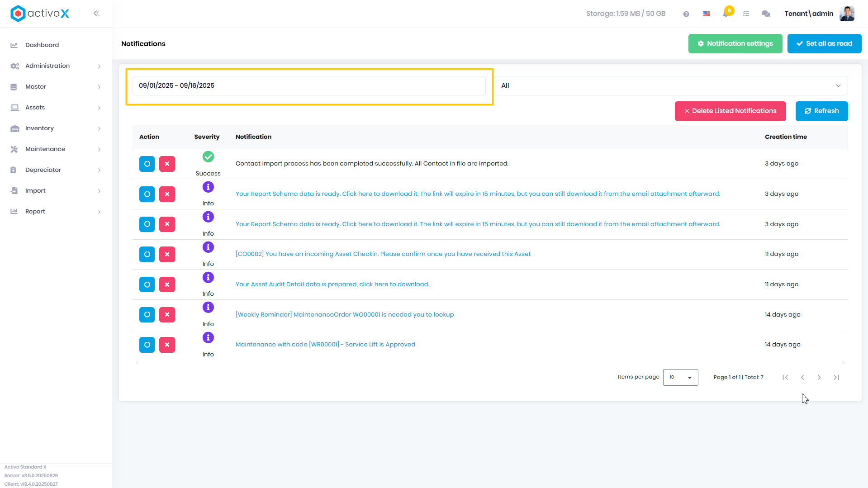Collapse the sidebar with double-chevron icon
Screen dimensions: 868x488
point(96,14)
